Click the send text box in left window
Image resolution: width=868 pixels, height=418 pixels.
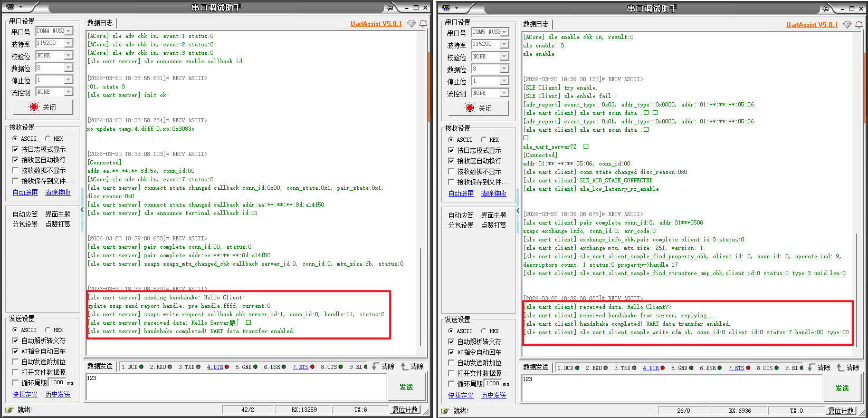tap(236, 387)
